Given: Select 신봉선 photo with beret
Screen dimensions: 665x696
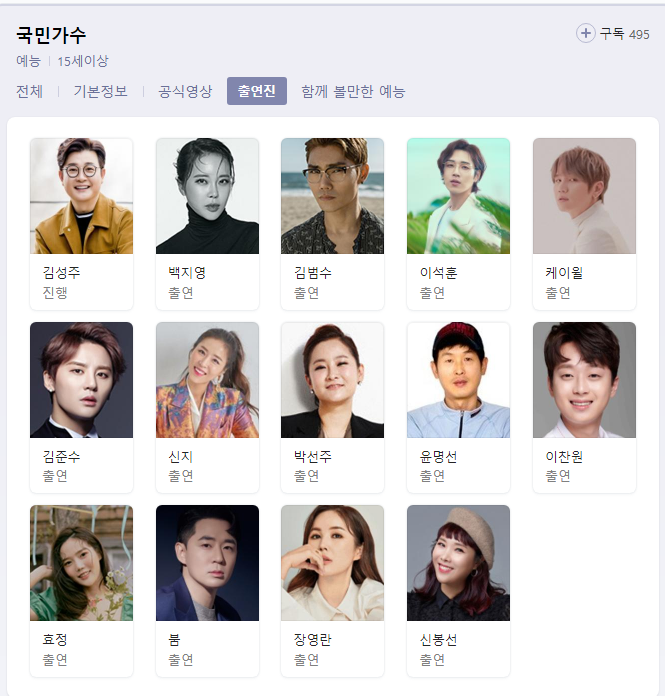Looking at the screenshot, I should click(x=459, y=563).
